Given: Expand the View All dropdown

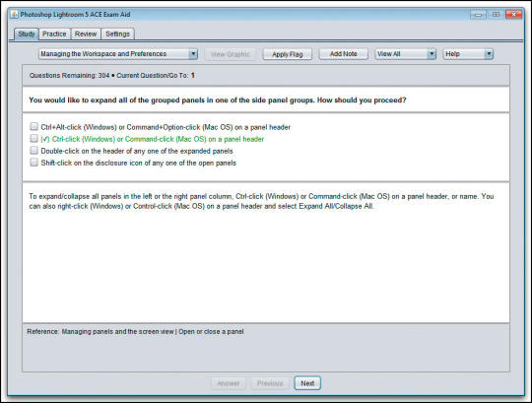Looking at the screenshot, I should 406,54.
